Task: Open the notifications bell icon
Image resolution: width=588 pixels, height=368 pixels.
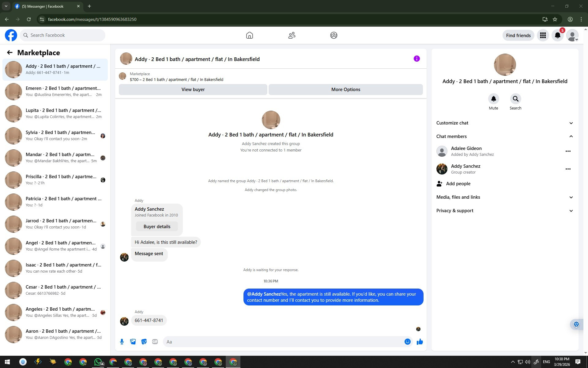Action: (x=558, y=35)
